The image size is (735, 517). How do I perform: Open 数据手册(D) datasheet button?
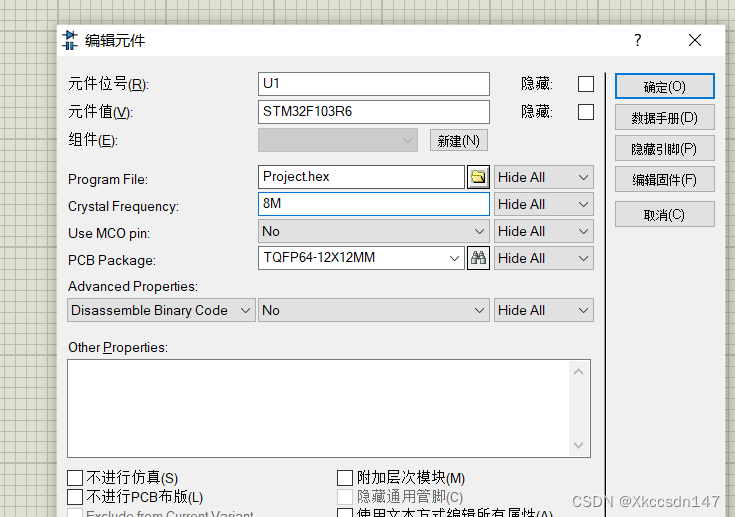tap(665, 117)
